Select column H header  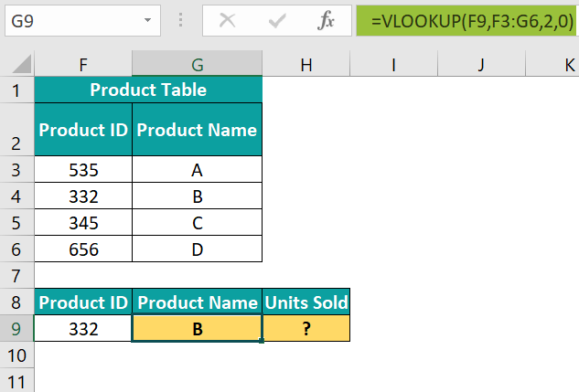point(306,64)
